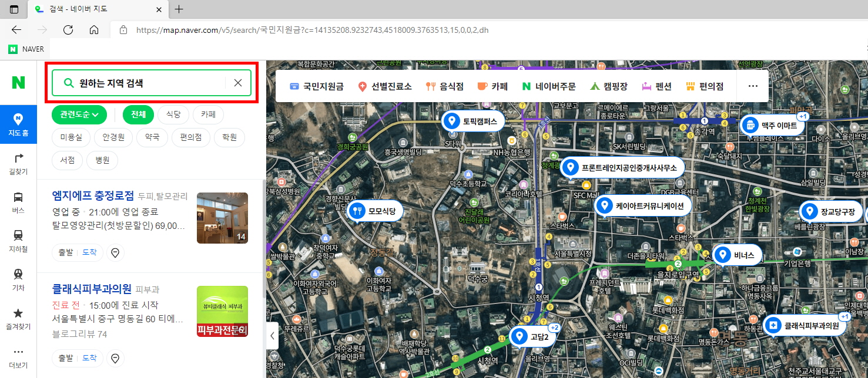Image resolution: width=868 pixels, height=378 pixels.
Task: Set 엠지에프 충정로점 as 출발
Action: click(x=65, y=252)
